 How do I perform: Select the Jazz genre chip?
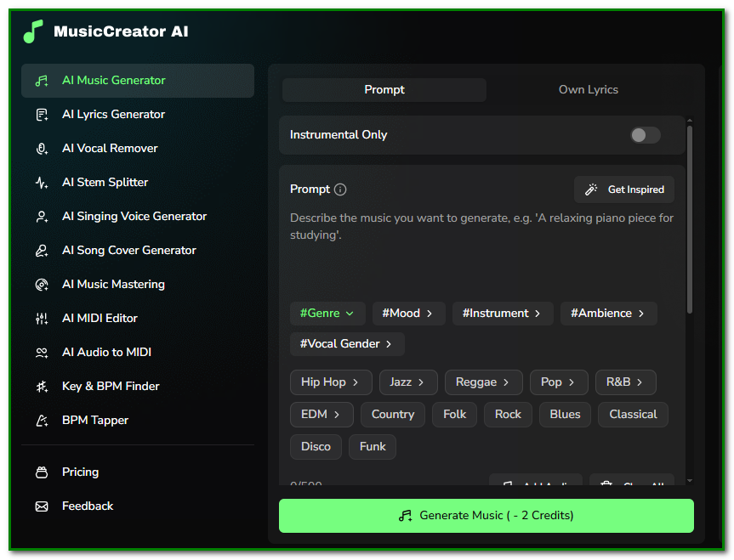(x=408, y=382)
